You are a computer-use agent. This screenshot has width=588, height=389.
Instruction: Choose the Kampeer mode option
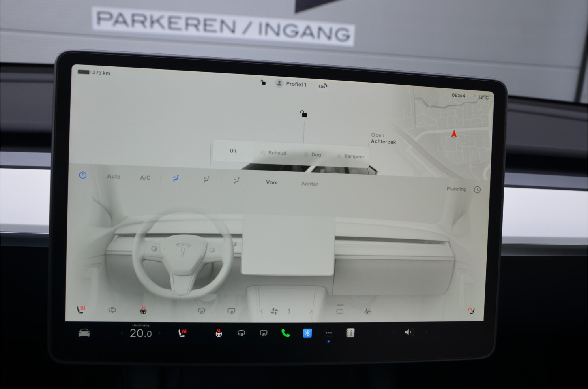[350, 156]
